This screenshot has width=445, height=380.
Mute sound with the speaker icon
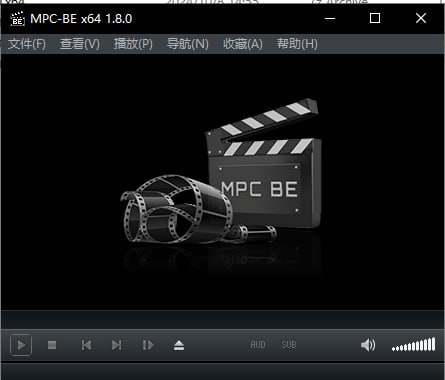point(368,345)
